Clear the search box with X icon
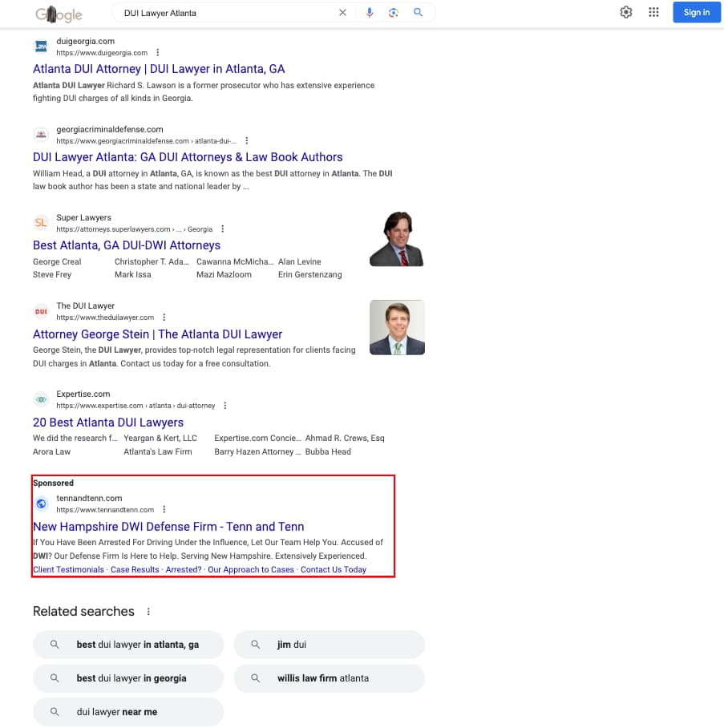 (x=342, y=13)
